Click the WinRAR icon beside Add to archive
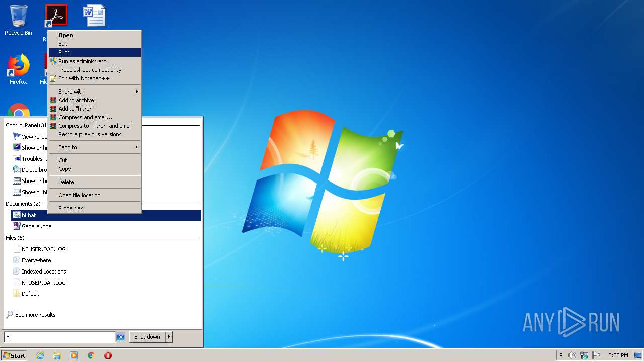 (53, 100)
